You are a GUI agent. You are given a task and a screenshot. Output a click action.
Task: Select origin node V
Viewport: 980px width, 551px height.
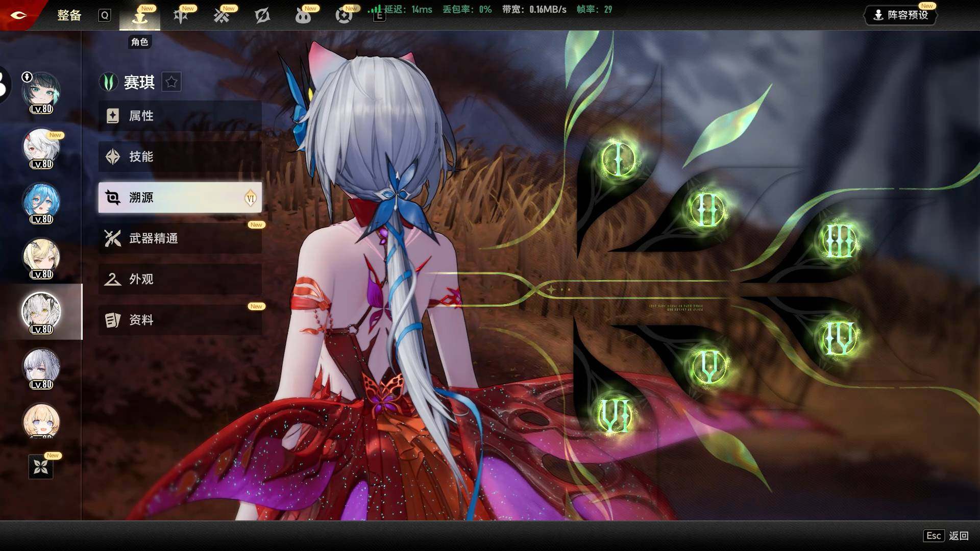(x=709, y=366)
